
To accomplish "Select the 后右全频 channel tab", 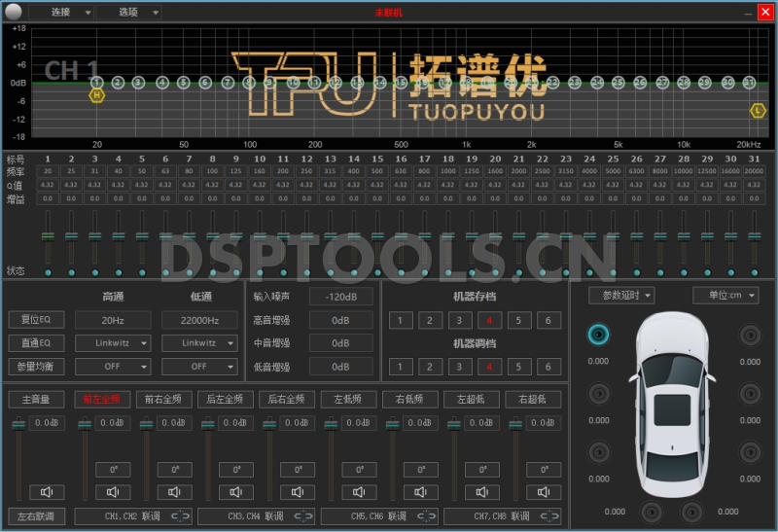I will [287, 399].
